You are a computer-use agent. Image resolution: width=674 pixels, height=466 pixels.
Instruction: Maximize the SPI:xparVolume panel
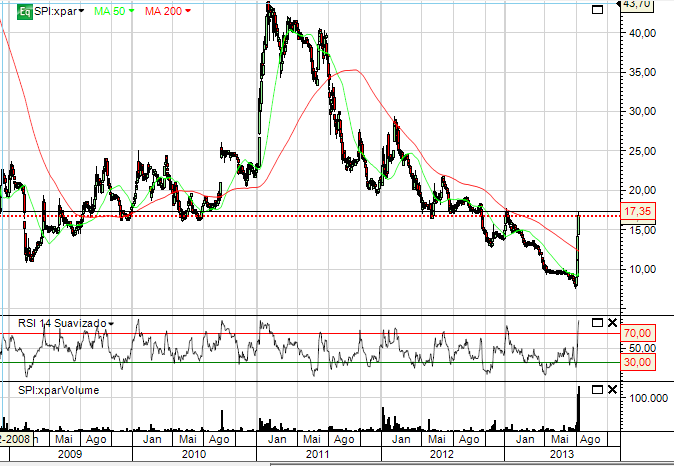coord(597,389)
